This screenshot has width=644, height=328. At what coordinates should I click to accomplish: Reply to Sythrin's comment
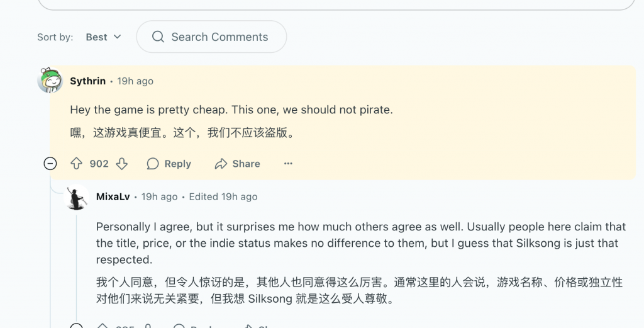click(x=169, y=164)
